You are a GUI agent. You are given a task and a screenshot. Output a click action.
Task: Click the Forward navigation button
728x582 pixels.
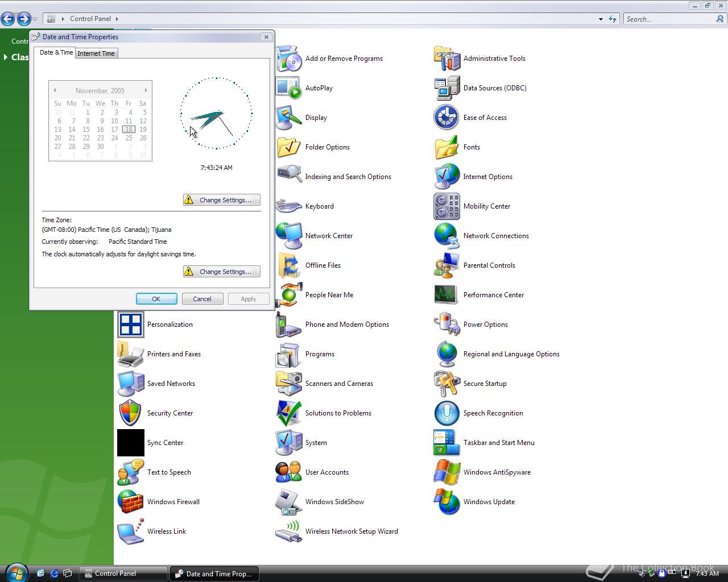(23, 19)
